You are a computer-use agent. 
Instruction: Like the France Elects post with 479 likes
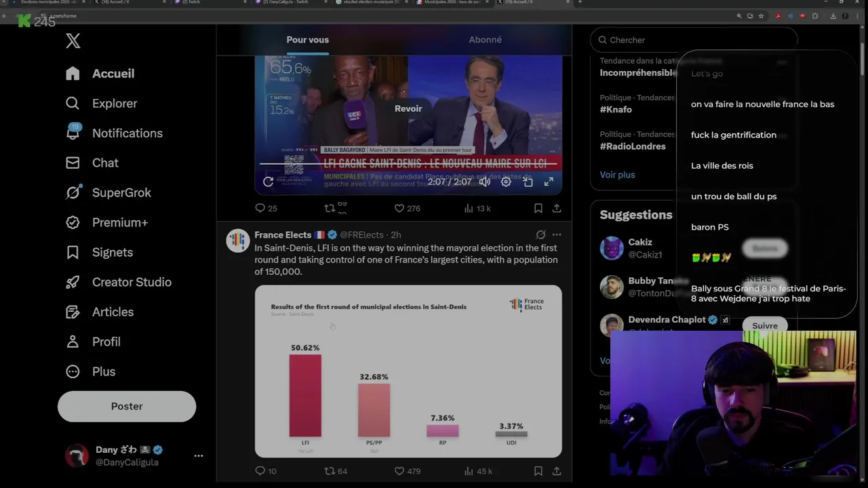point(407,470)
